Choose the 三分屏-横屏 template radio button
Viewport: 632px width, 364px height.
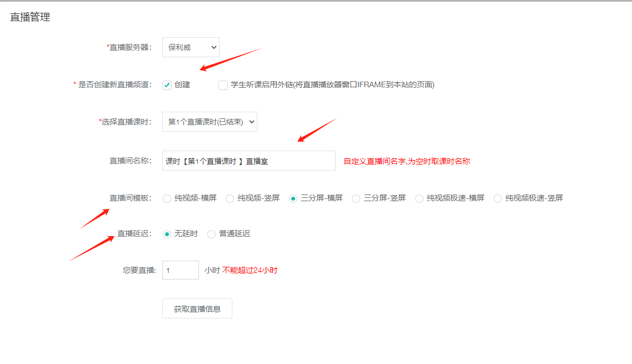coord(293,198)
